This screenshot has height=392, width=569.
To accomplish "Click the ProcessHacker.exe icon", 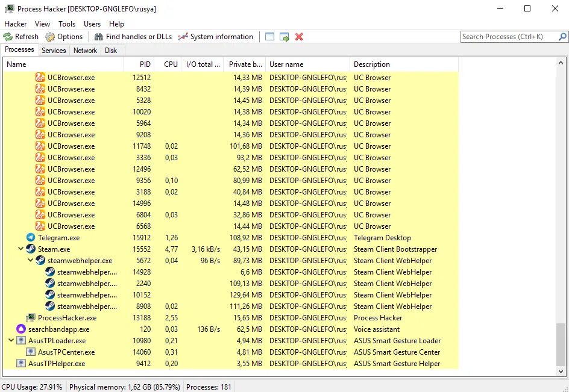I will [x=31, y=318].
